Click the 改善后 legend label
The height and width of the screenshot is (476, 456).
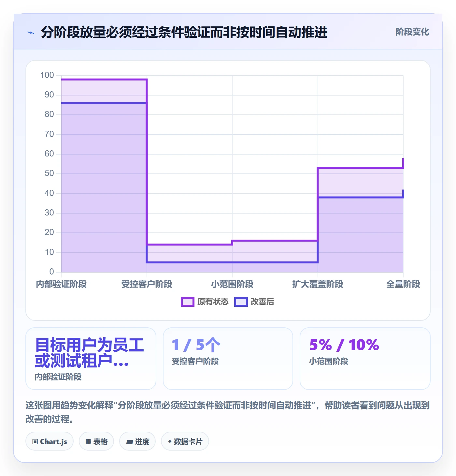click(x=262, y=302)
